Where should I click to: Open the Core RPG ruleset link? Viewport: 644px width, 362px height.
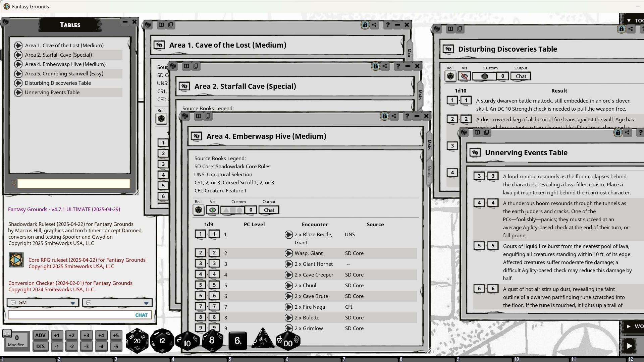point(87,260)
